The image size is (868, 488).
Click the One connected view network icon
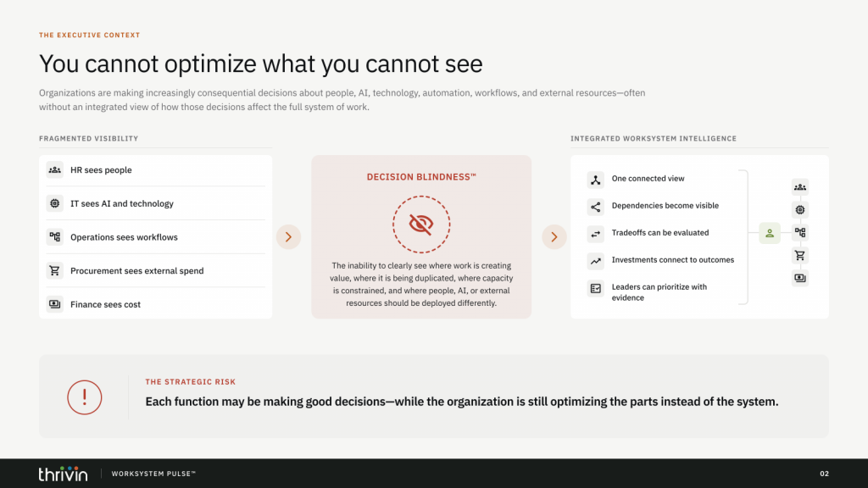coord(596,180)
